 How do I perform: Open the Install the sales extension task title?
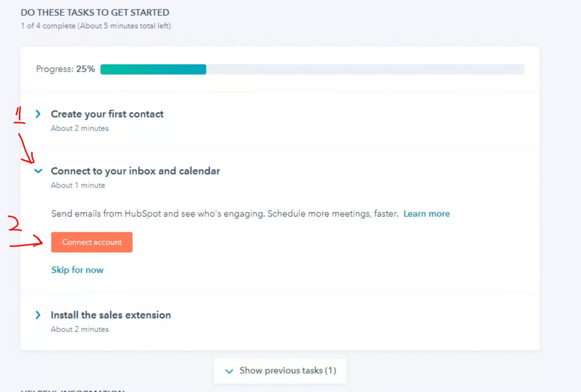tap(111, 315)
